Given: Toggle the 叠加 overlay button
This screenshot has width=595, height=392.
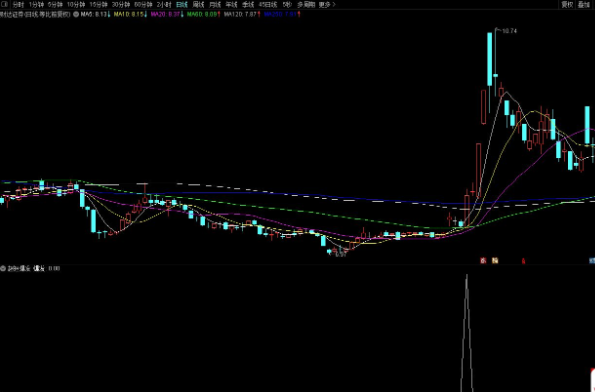Looking at the screenshot, I should pos(584,5).
